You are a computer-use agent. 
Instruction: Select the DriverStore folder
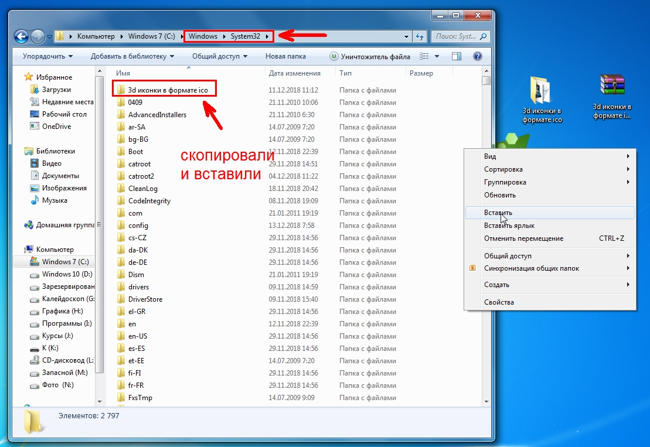[x=145, y=299]
